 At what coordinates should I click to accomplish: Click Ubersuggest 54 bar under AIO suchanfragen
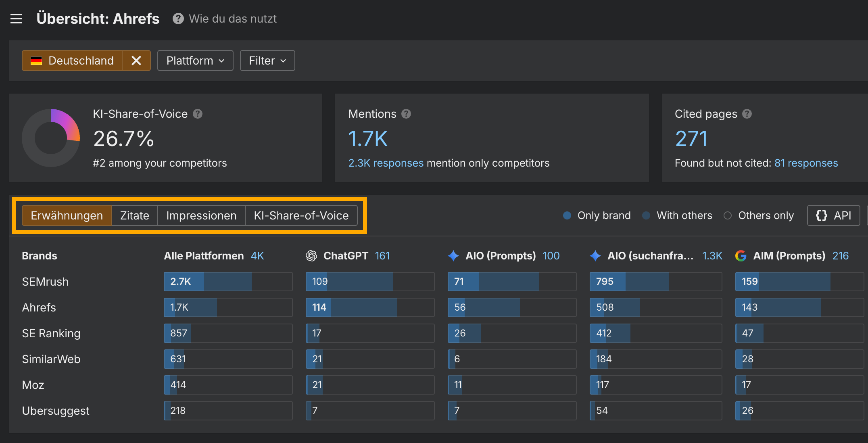click(655, 411)
